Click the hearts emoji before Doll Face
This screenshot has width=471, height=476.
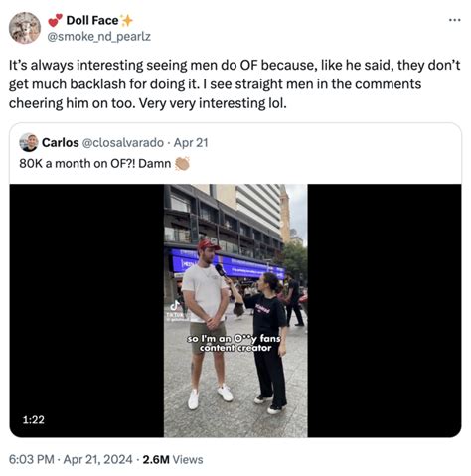(x=56, y=21)
